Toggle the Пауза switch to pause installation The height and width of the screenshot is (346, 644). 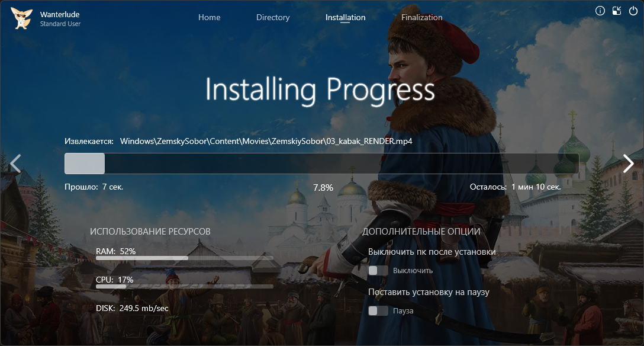[378, 310]
